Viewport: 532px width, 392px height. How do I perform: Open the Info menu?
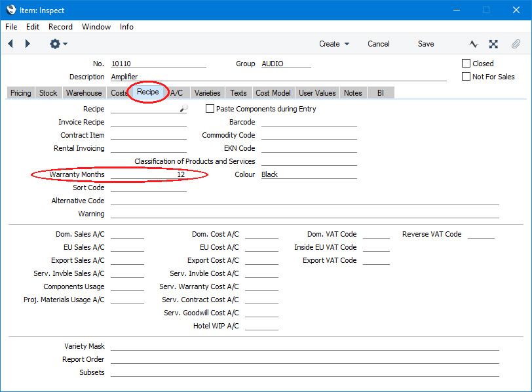(x=126, y=27)
